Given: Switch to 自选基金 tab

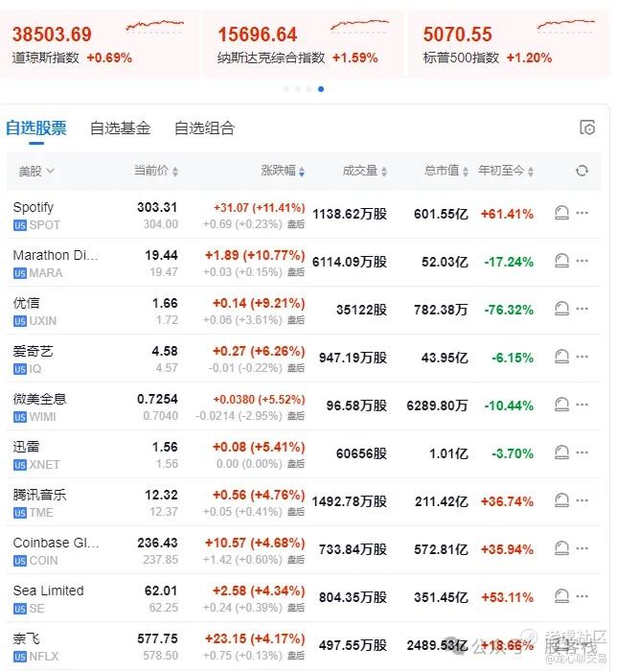Looking at the screenshot, I should (121, 128).
